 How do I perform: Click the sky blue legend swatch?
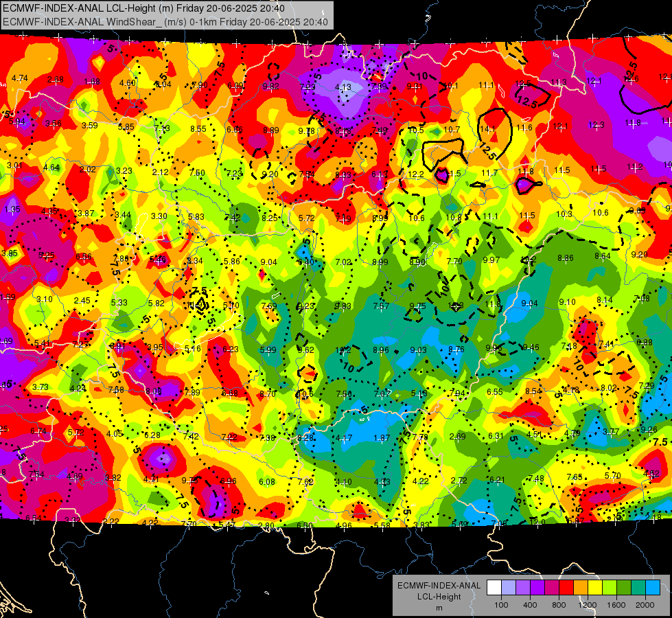pyautogui.click(x=652, y=588)
